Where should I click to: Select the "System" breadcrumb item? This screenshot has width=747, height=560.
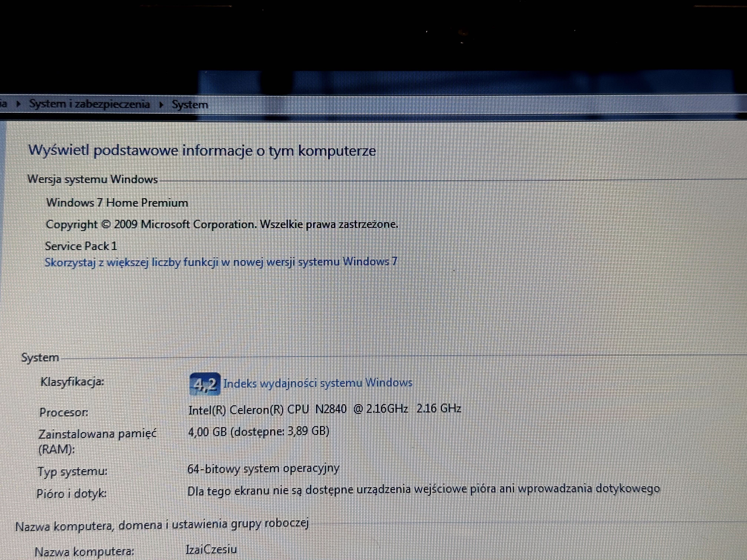click(x=190, y=105)
